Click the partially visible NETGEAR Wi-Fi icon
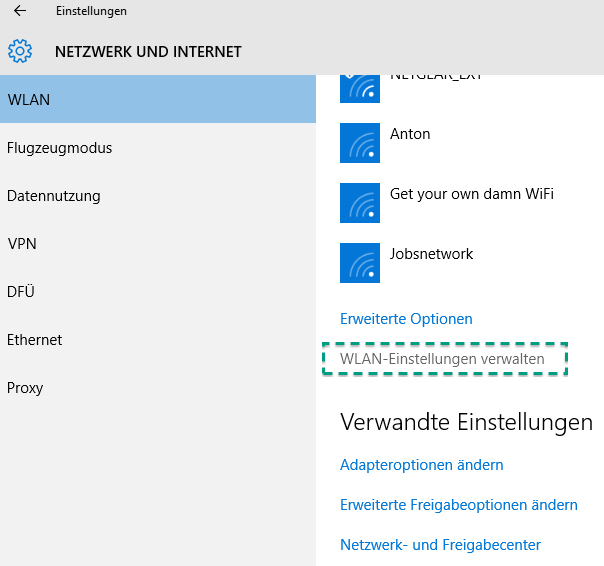Image resolution: width=604 pixels, height=566 pixels. [360, 88]
